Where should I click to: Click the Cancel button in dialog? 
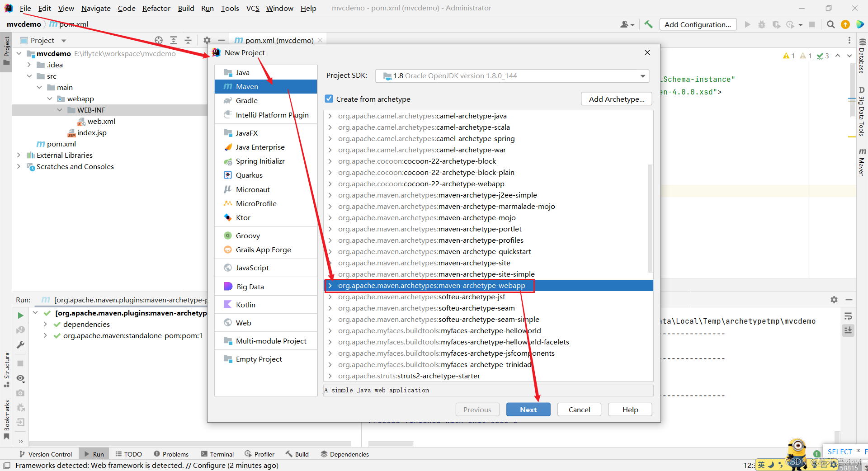(x=579, y=410)
